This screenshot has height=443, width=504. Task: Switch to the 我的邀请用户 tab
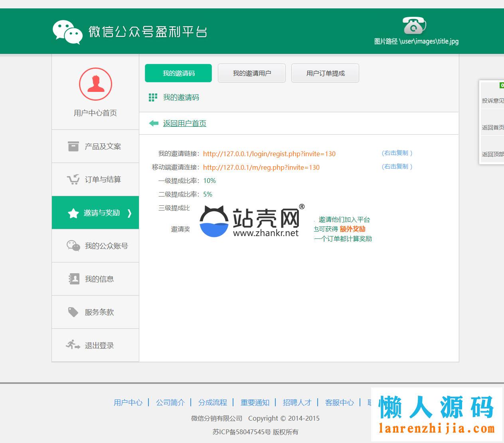click(x=252, y=73)
